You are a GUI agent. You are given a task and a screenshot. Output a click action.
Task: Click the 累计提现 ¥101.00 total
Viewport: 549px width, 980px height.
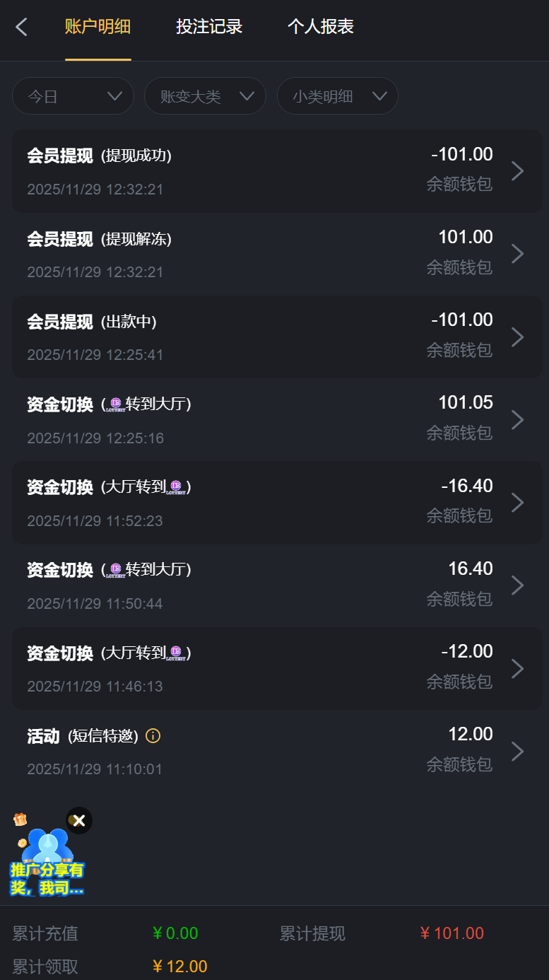pos(451,933)
